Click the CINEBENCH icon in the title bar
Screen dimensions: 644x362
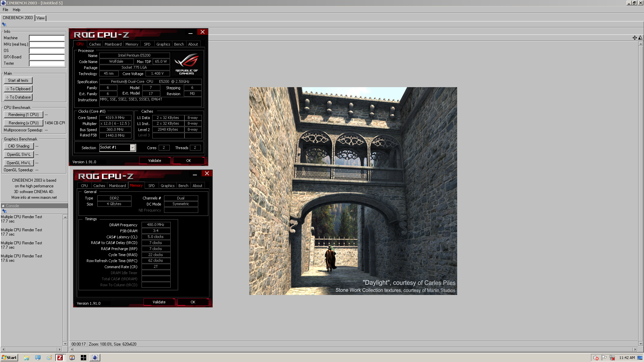tap(3, 3)
